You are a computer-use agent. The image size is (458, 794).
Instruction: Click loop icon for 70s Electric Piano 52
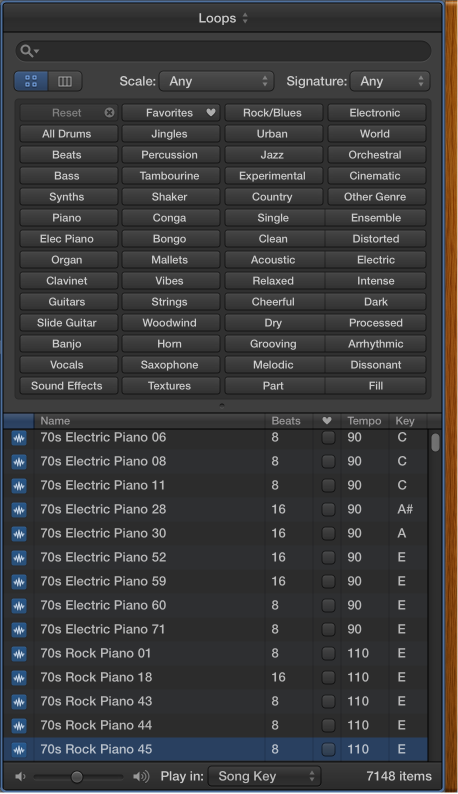tap(19, 558)
